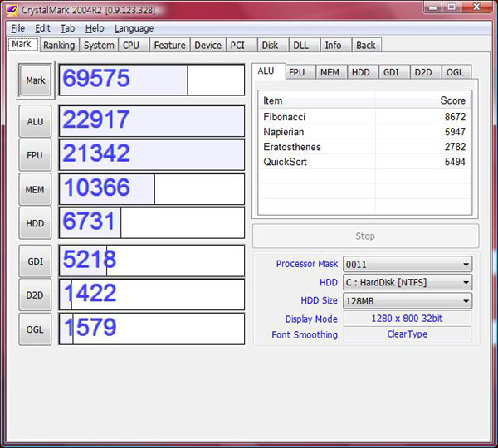This screenshot has width=498, height=448.
Task: Run the ALU benchmark button
Action: (x=35, y=121)
